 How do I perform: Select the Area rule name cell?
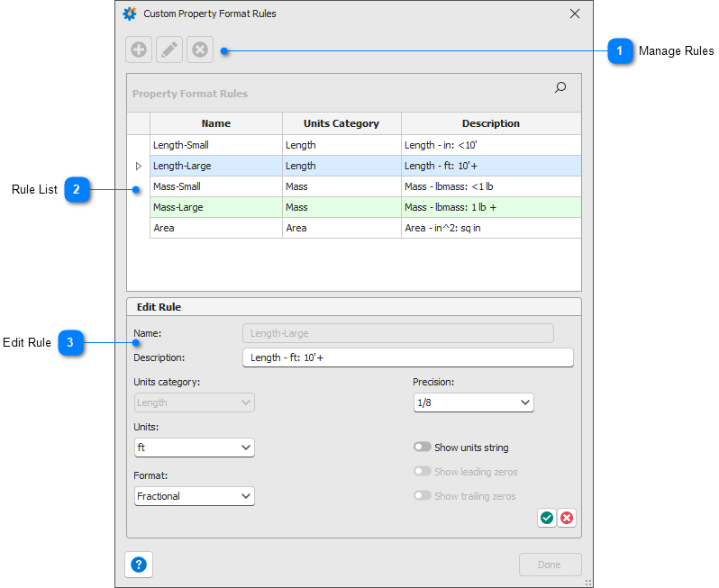pyautogui.click(x=216, y=228)
